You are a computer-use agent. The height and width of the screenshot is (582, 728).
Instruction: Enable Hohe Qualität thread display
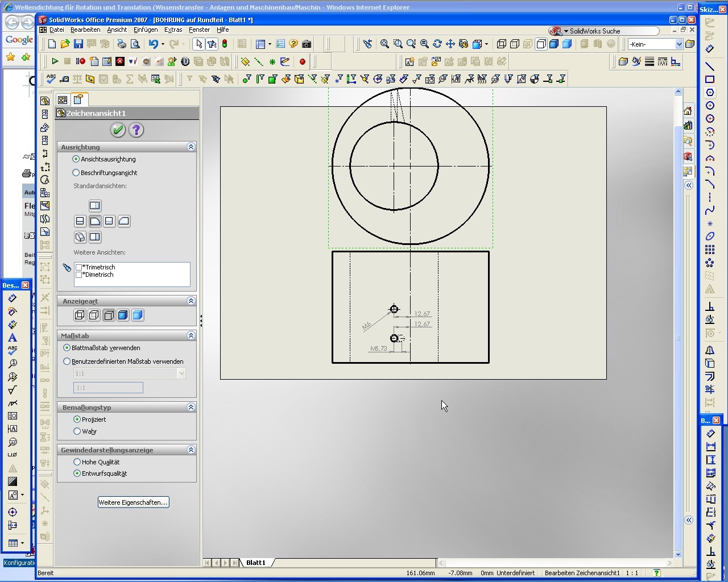[x=77, y=462]
